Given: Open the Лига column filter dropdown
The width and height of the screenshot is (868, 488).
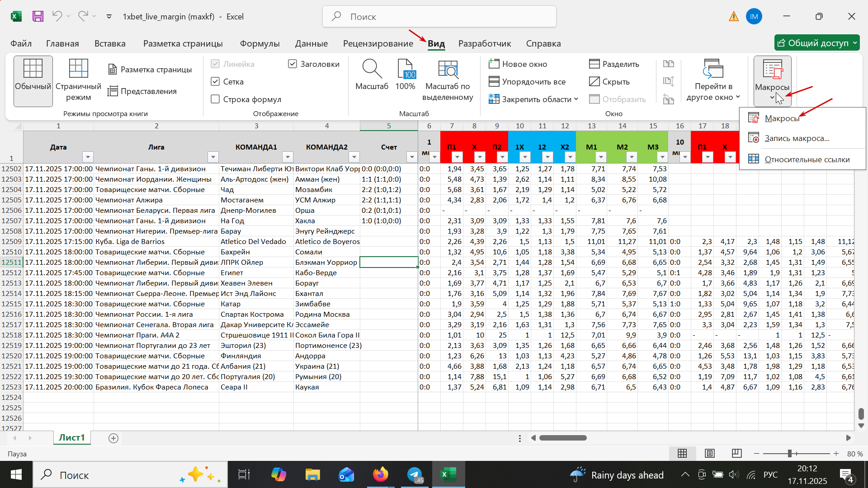Looking at the screenshot, I should pos(213,157).
